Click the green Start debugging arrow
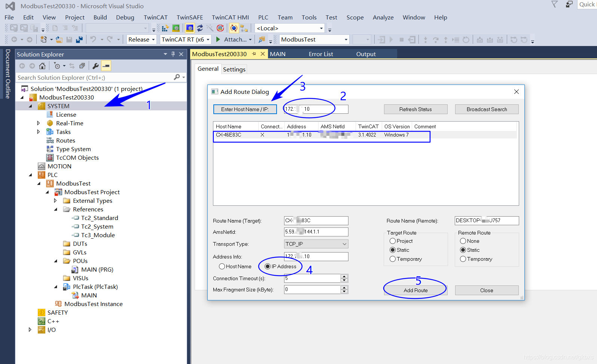This screenshot has width=597, height=364. (x=218, y=39)
